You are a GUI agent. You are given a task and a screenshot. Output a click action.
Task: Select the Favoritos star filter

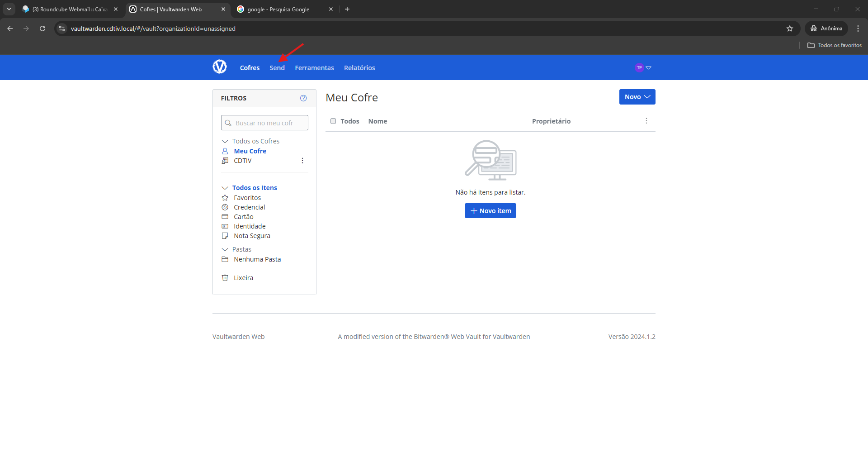(x=225, y=198)
